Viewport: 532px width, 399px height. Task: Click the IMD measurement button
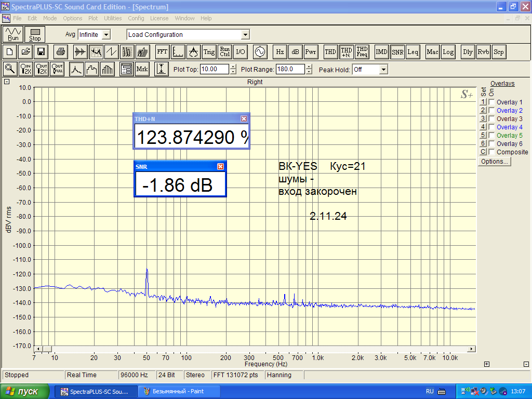click(382, 52)
